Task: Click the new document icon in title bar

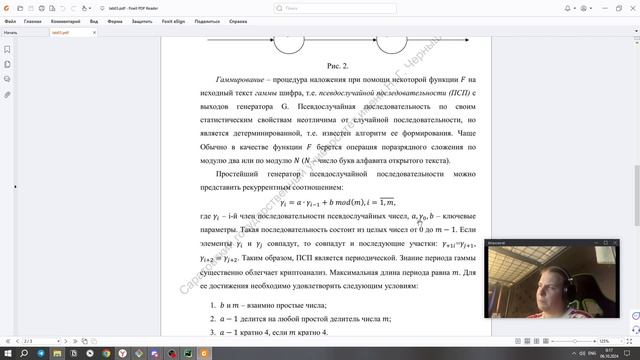Action: pyautogui.click(x=52, y=8)
